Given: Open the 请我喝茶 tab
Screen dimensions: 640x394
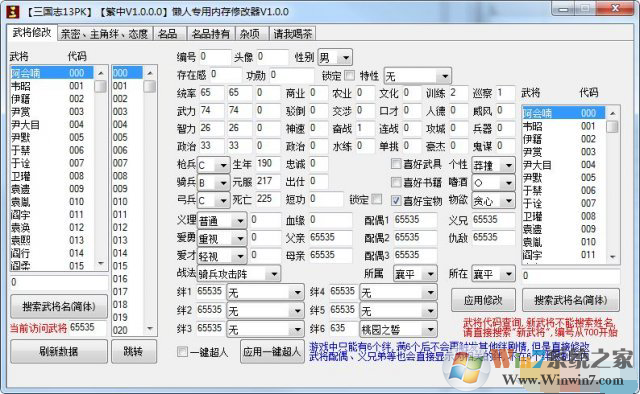Looking at the screenshot, I should 293,34.
